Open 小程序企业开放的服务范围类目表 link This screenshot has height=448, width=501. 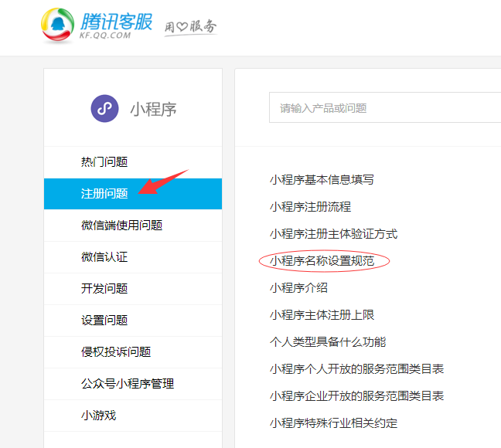tap(357, 396)
